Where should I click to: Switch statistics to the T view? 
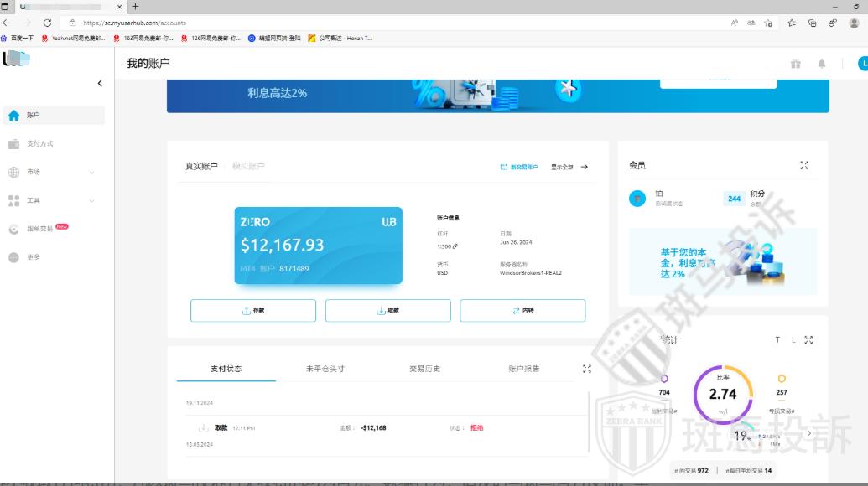(x=777, y=340)
